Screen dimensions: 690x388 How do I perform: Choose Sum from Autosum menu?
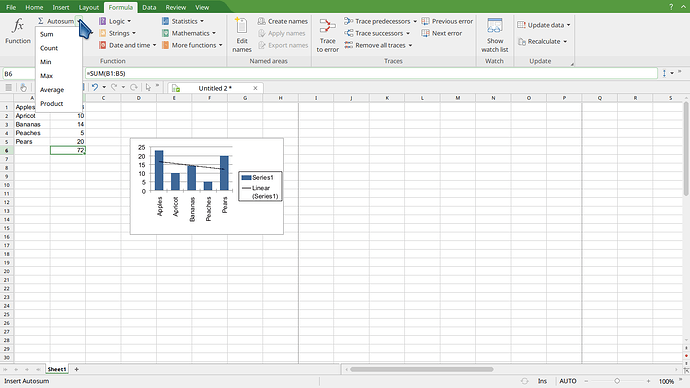(59, 34)
